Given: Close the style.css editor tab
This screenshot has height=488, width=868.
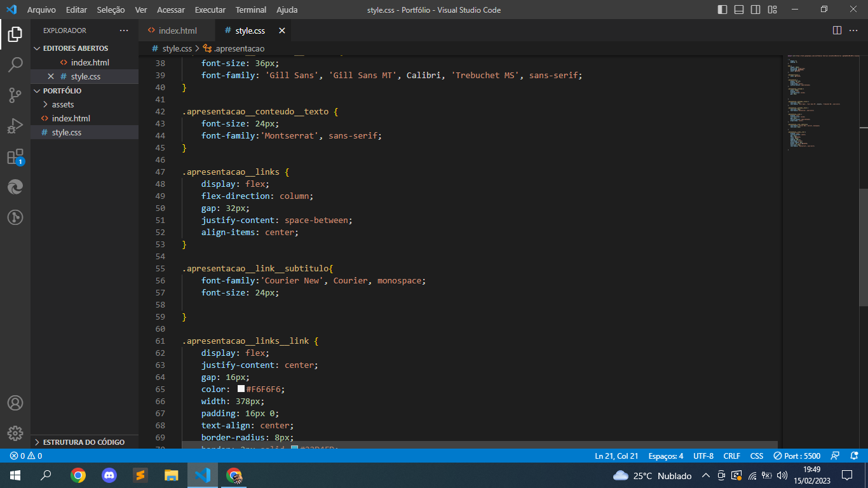Looking at the screenshot, I should (x=282, y=30).
